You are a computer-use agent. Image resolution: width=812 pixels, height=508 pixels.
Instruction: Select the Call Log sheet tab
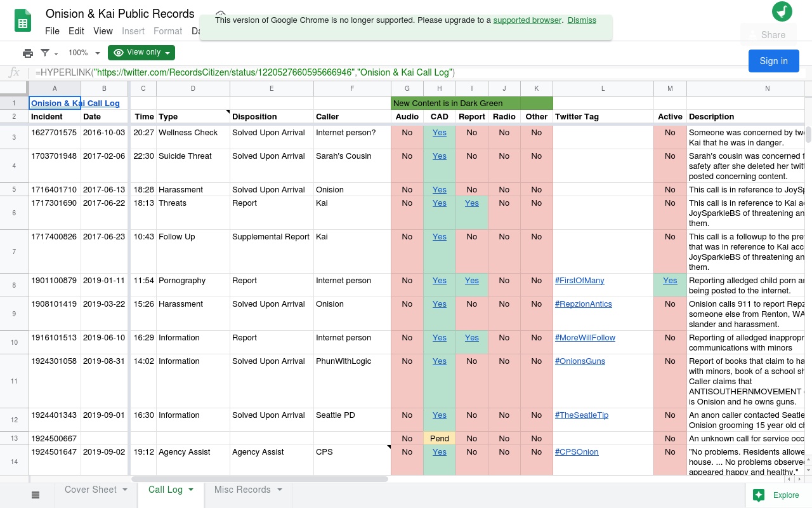click(166, 490)
